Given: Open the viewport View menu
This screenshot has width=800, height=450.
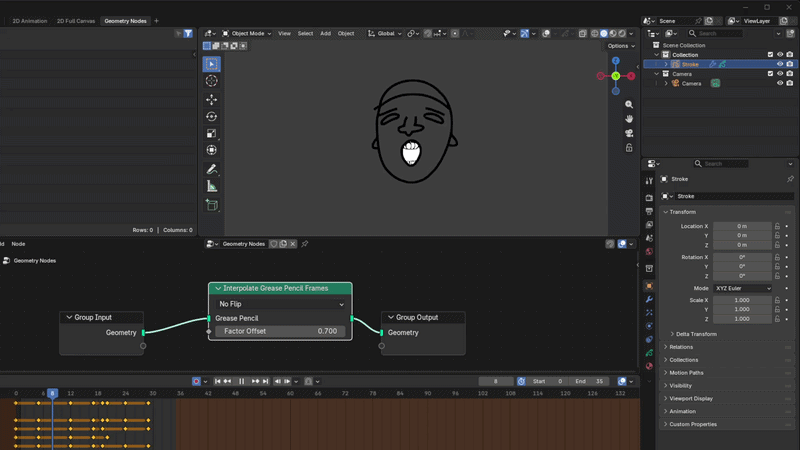Looking at the screenshot, I should [x=284, y=34].
